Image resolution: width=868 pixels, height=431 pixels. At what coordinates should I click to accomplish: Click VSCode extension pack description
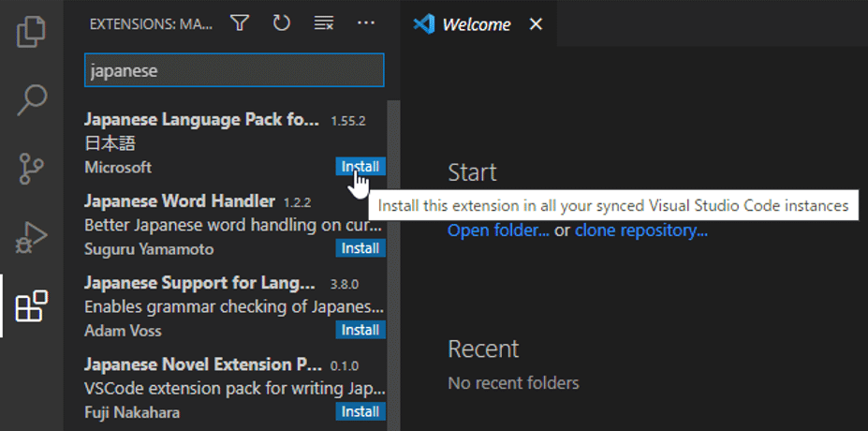click(234, 389)
